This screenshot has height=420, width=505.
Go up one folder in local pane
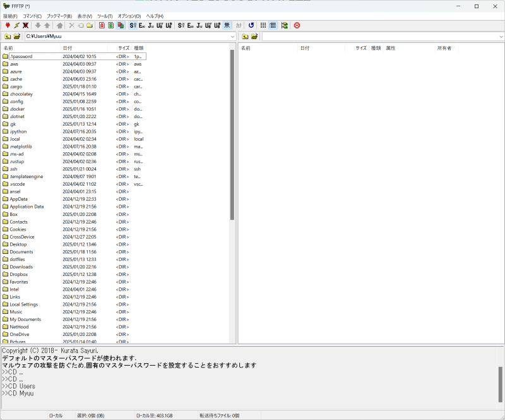(x=7, y=37)
